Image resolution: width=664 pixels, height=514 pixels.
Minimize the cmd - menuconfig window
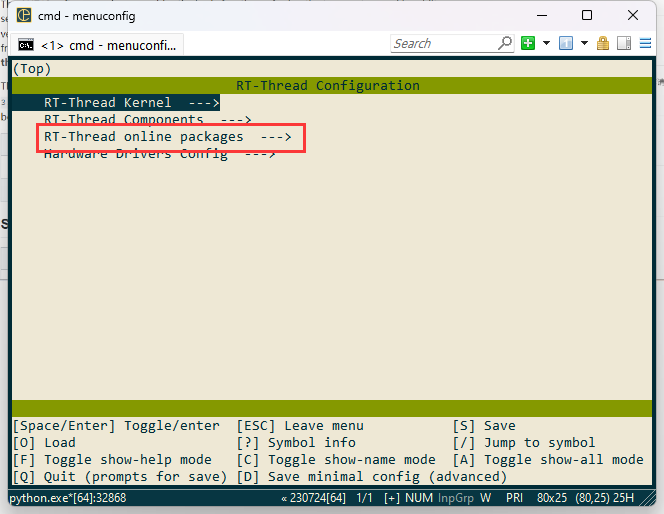pyautogui.click(x=542, y=16)
